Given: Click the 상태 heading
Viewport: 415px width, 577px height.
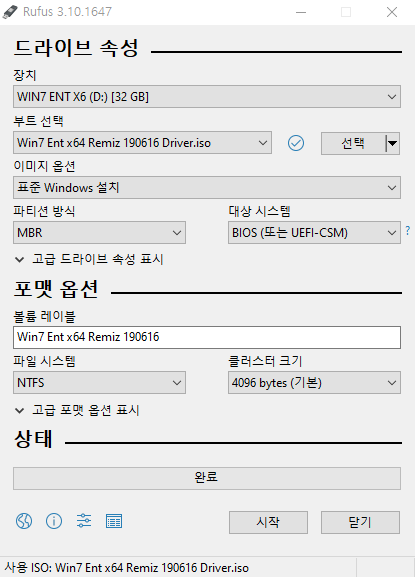Looking at the screenshot, I should click(x=33, y=439).
